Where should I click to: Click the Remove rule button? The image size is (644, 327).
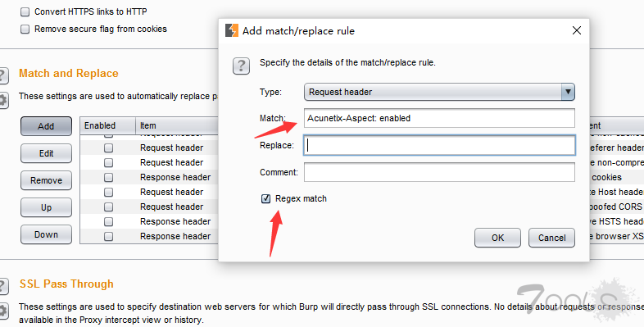tap(46, 180)
